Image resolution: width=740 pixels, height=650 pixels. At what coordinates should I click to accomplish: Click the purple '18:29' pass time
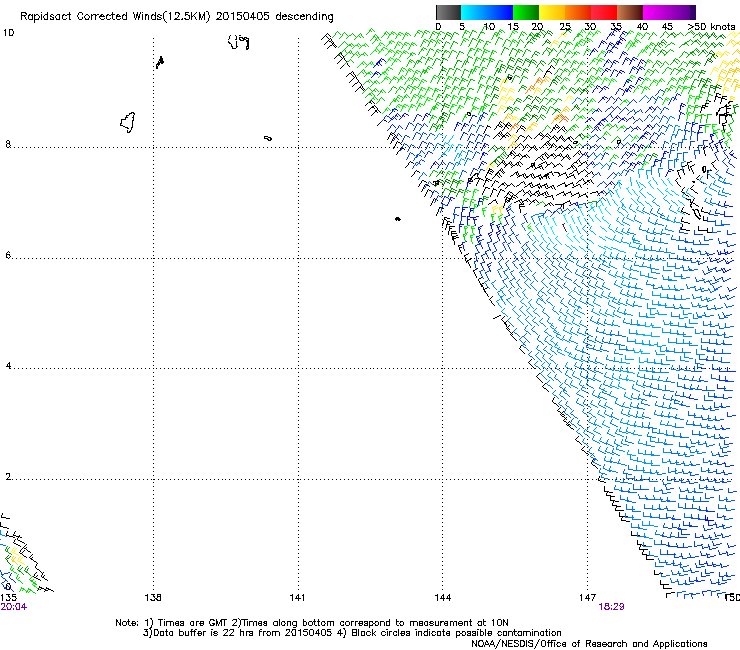pyautogui.click(x=611, y=607)
